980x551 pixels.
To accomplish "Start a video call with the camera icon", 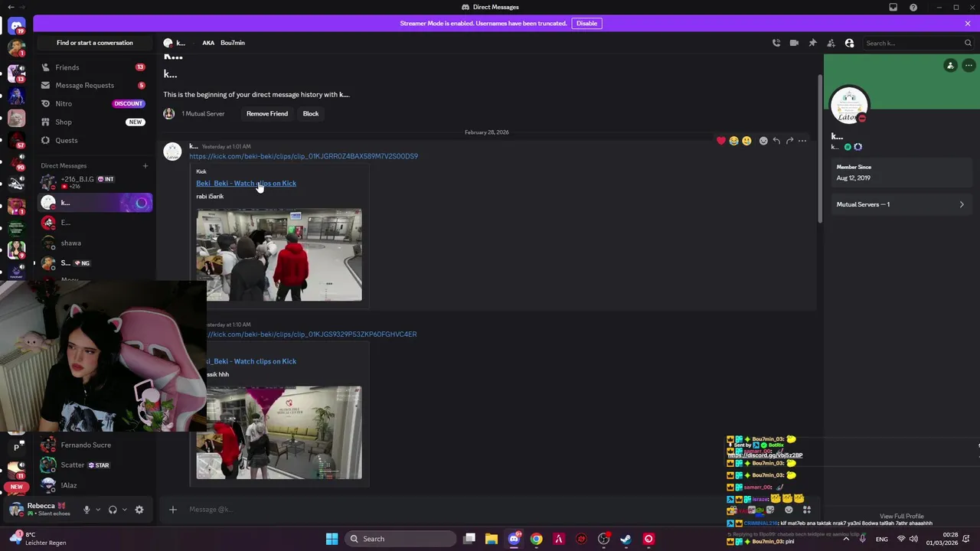I will pos(794,43).
